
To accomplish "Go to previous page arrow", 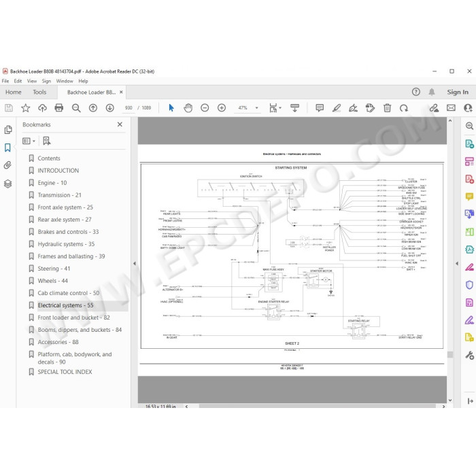I will coord(93,107).
